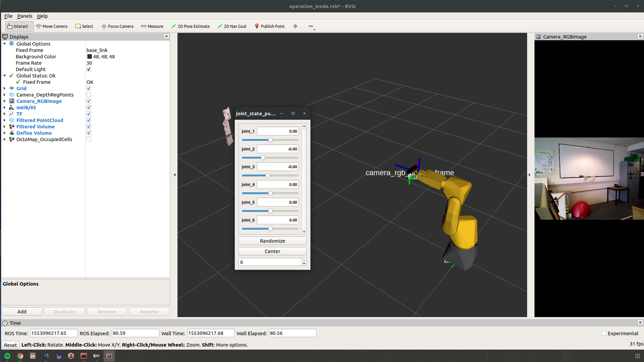Viewport: 644px width, 362px height.
Task: Choose the 2D Pose Estimate tool
Action: click(190, 26)
